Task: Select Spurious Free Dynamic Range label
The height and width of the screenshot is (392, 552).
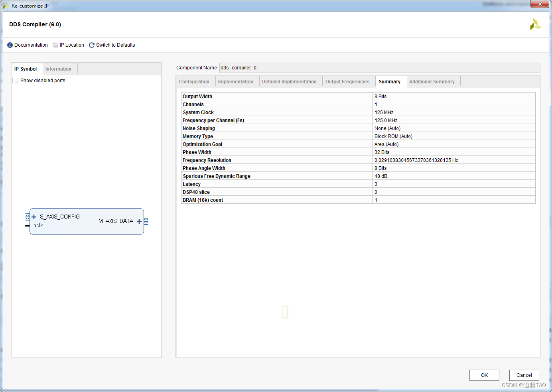Action: point(217,176)
